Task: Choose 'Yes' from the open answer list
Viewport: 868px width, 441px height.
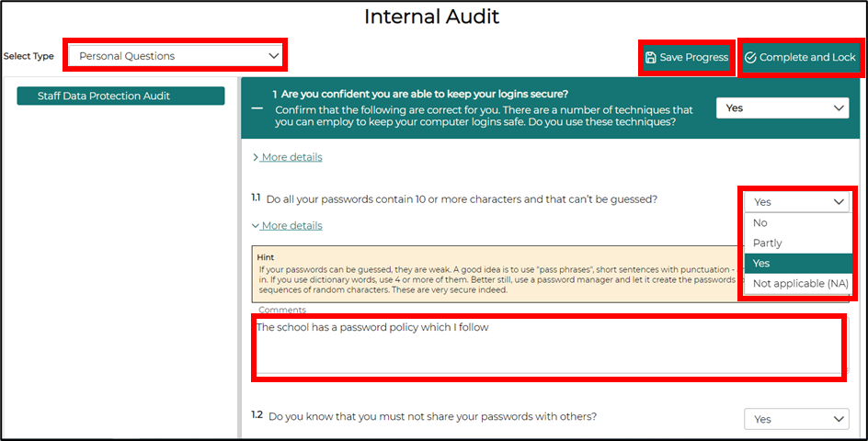Action: (x=761, y=264)
